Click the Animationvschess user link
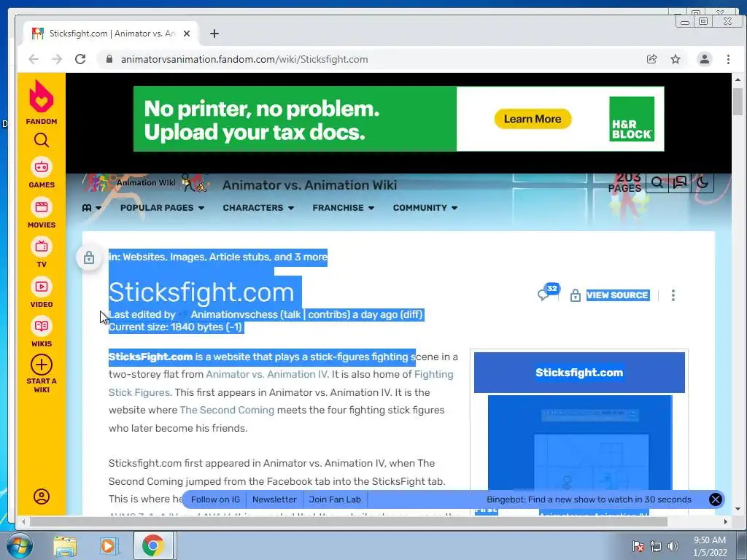747x560 pixels. tap(234, 315)
